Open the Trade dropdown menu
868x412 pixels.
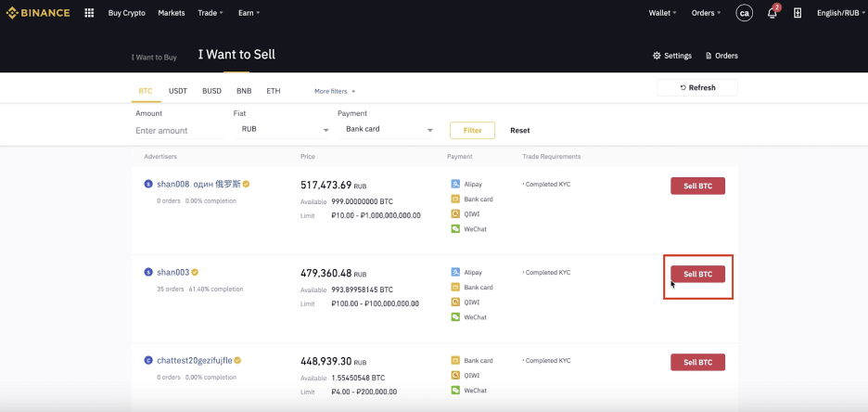(x=211, y=13)
